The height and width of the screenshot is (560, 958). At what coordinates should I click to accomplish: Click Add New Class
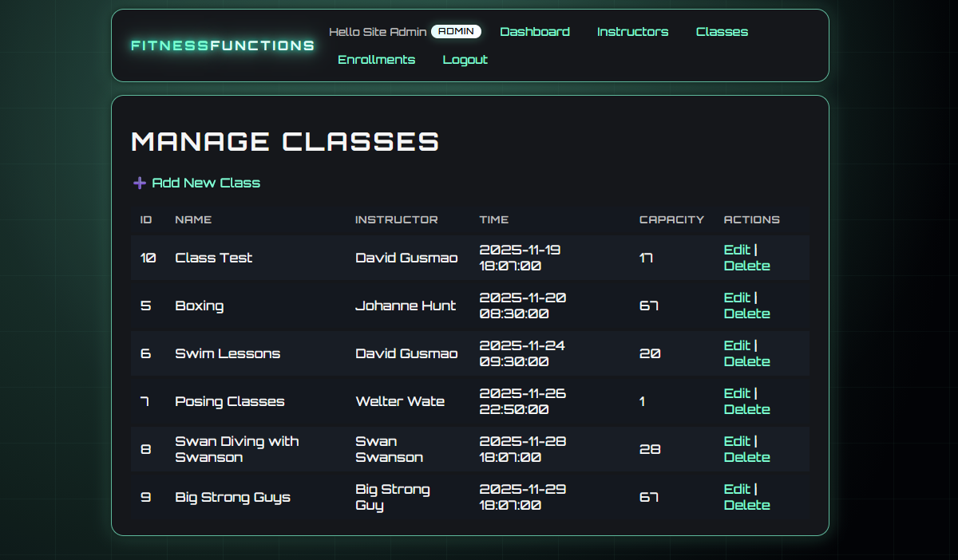[x=206, y=183]
